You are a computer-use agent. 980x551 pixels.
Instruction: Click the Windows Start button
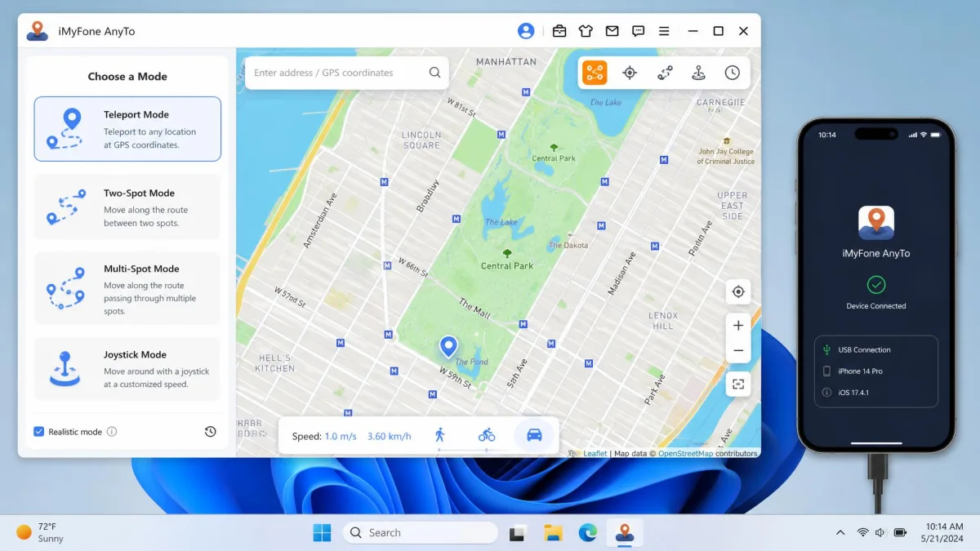tap(322, 532)
